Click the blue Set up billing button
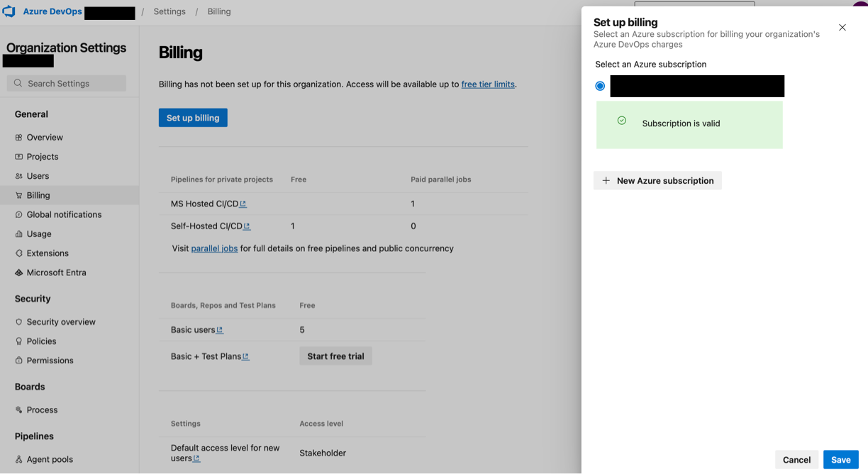This screenshot has width=868, height=474. tap(193, 118)
